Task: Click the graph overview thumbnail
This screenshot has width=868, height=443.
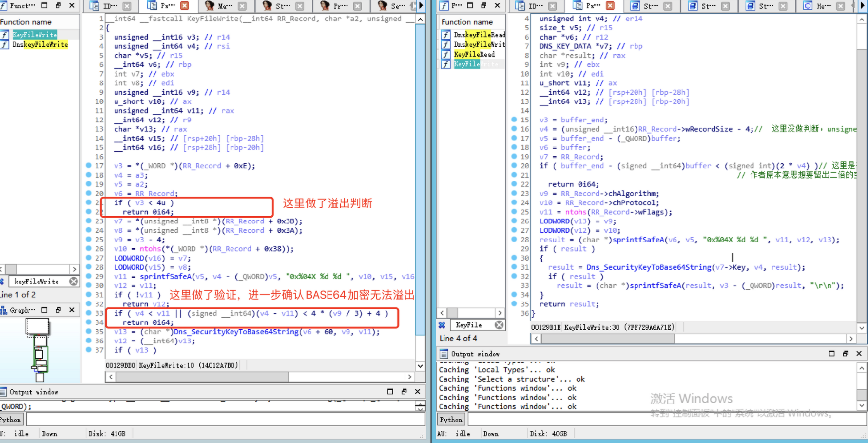Action: pyautogui.click(x=39, y=349)
